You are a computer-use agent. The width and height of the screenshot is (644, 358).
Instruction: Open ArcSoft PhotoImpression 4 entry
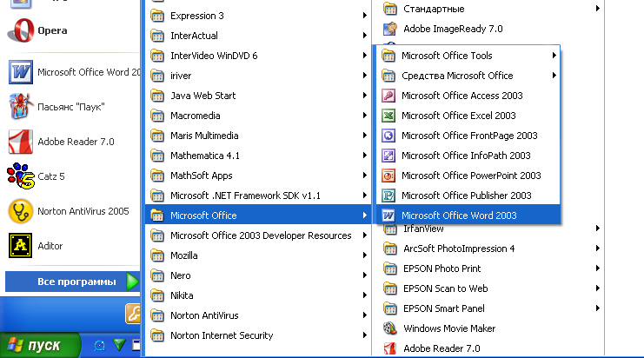[488, 249]
